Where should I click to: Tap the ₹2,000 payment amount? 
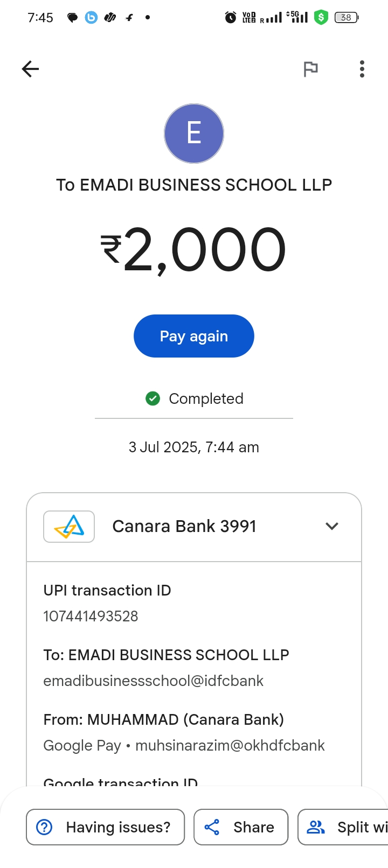pyautogui.click(x=194, y=250)
